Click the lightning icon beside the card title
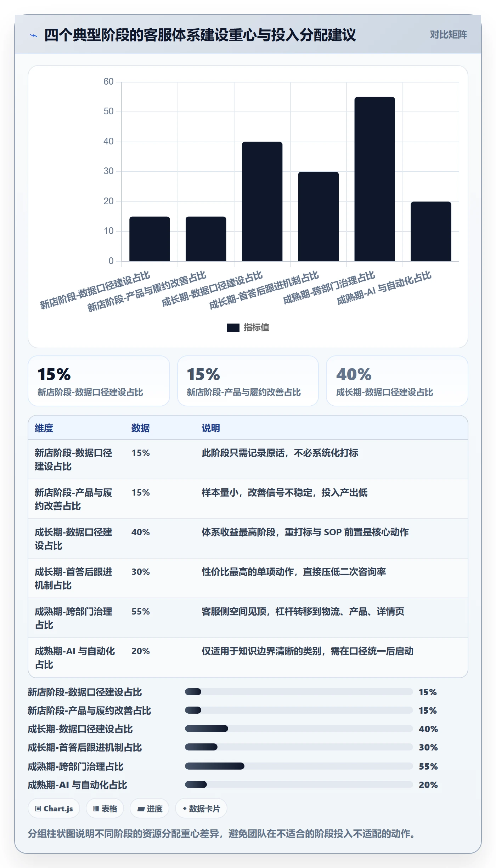This screenshot has height=868, width=496. pyautogui.click(x=33, y=35)
